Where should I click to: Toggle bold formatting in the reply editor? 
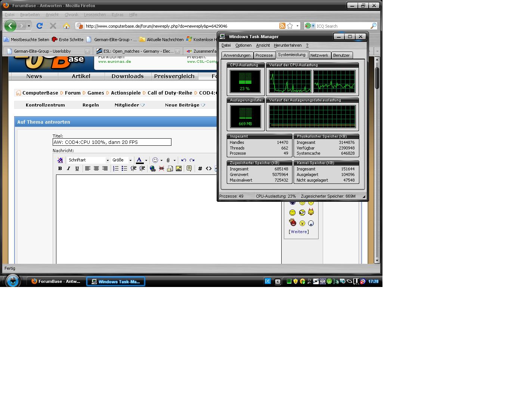(x=60, y=169)
